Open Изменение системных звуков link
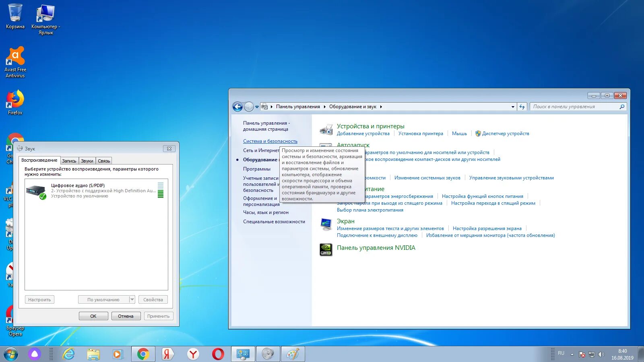Image resolution: width=644 pixels, height=362 pixels. [427, 178]
